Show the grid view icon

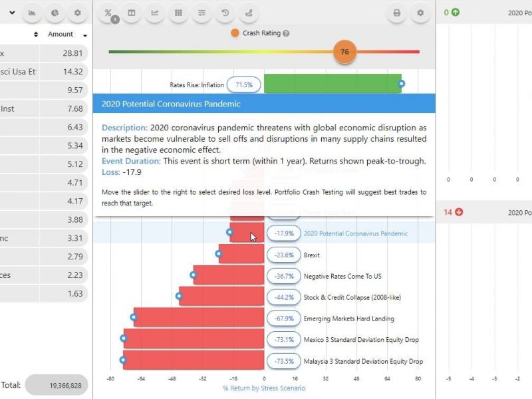(x=178, y=12)
